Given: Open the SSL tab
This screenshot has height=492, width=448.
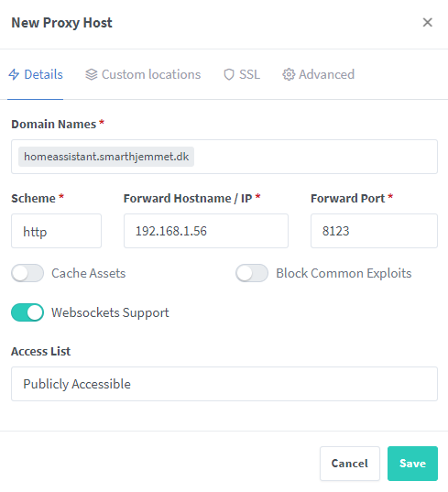Looking at the screenshot, I should (242, 75).
